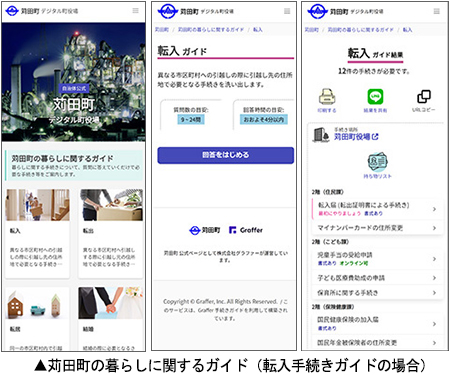Click the town hall building icon
The height and width of the screenshot is (375, 450).
click(x=321, y=134)
